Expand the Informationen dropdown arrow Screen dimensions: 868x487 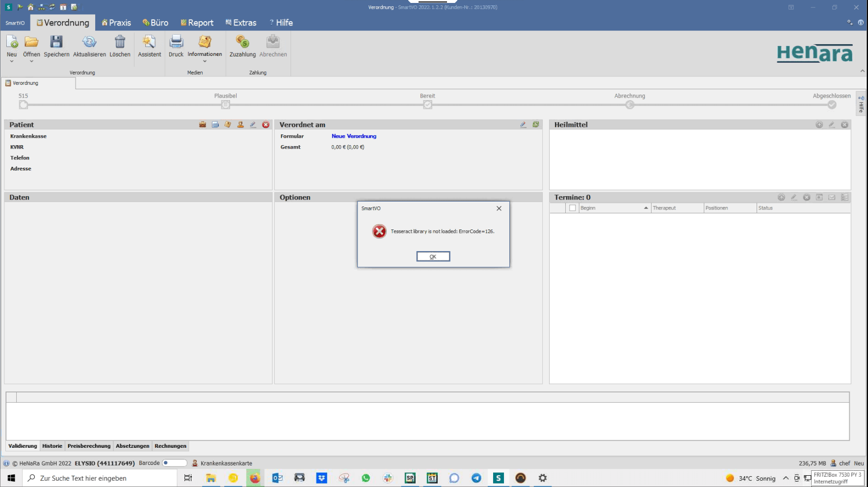[205, 61]
